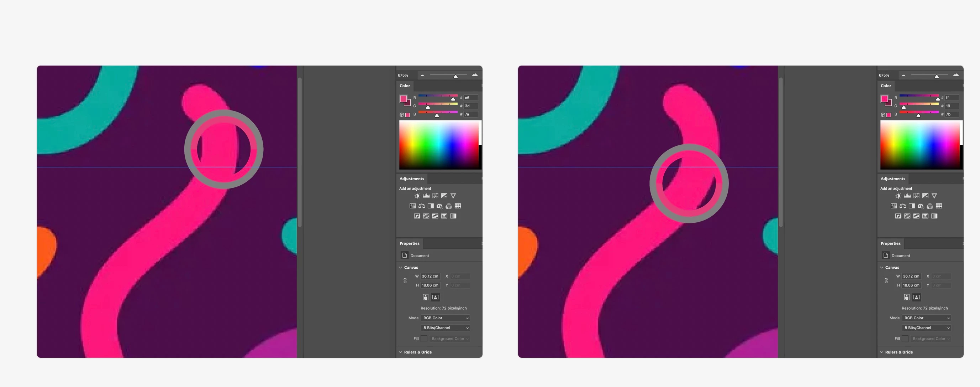The image size is (980, 387).
Task: Select Color panel tab in left screenshot
Action: point(405,86)
